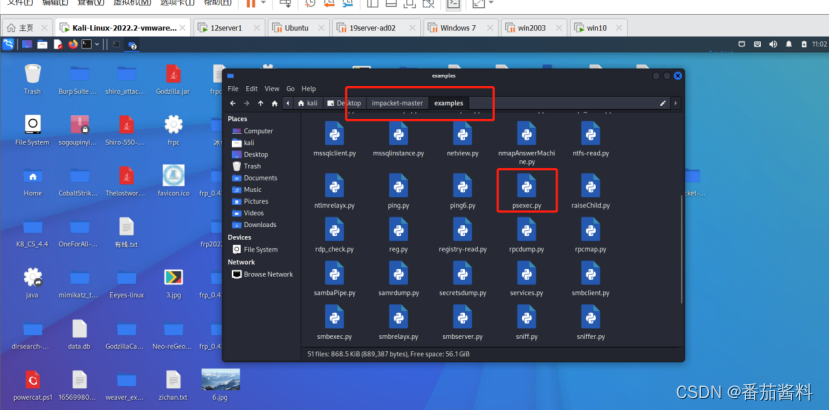
Task: Select the raiseChild.py file
Action: tap(591, 191)
